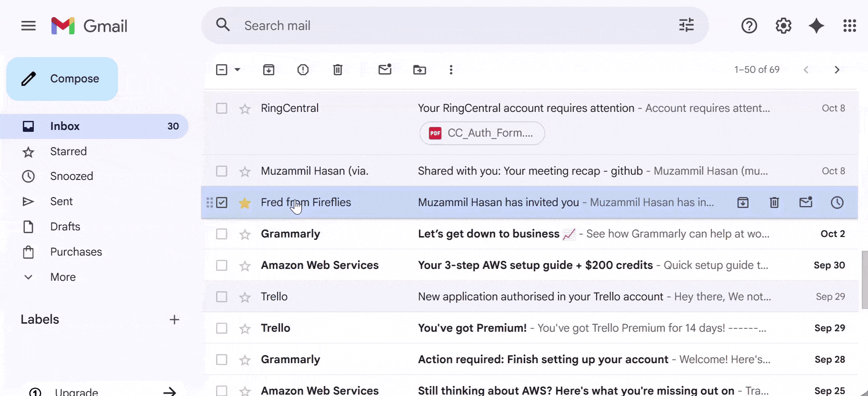Click into the Search mail field

[x=428, y=26]
